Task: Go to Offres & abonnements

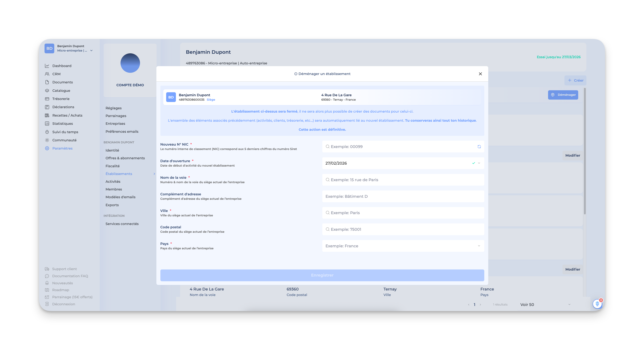Action: pos(125,158)
